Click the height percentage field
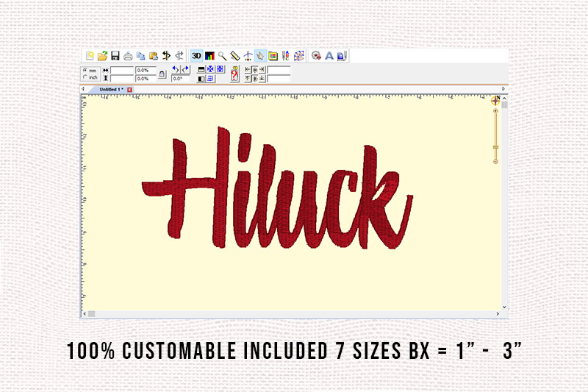 coord(146,79)
